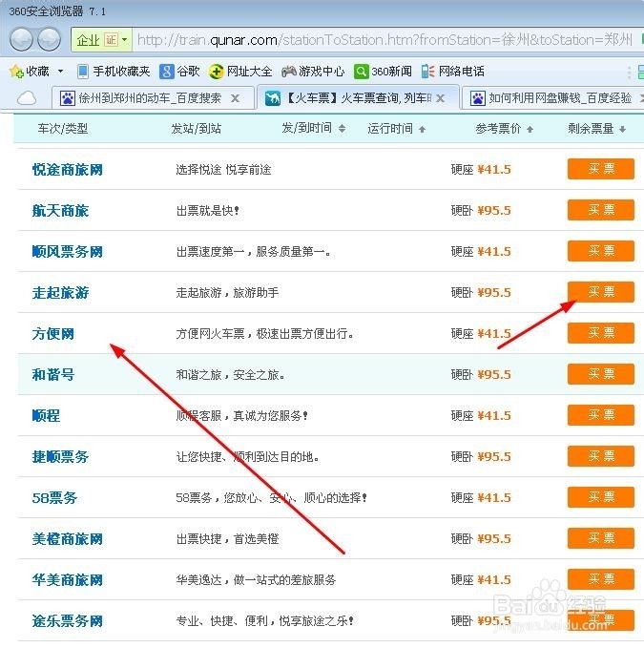Click 选择悦途 悦享前途 slogan text
The width and height of the screenshot is (644, 648).
point(223,170)
